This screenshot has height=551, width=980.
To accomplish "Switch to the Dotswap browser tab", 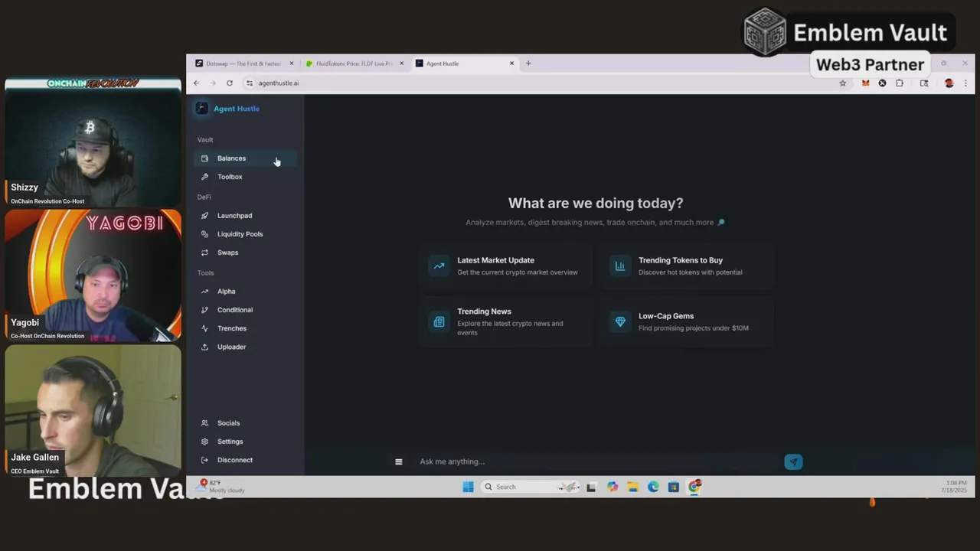I will tap(243, 64).
